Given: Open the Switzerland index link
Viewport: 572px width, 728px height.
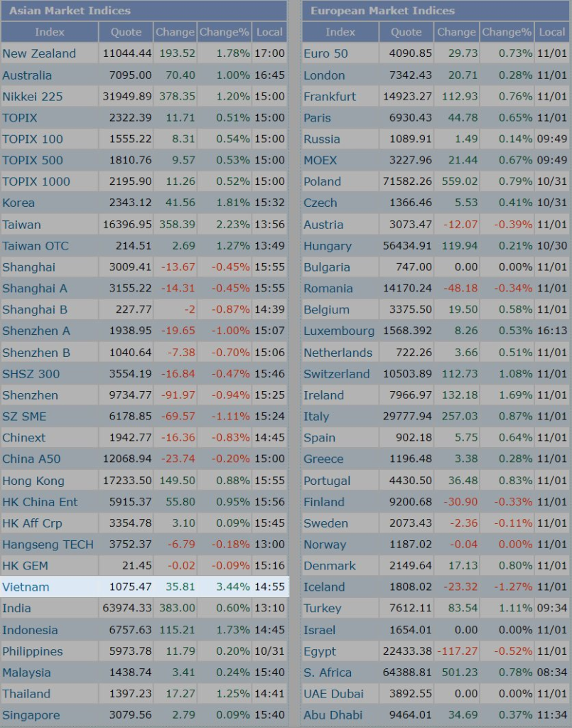Looking at the screenshot, I should click(x=337, y=373).
